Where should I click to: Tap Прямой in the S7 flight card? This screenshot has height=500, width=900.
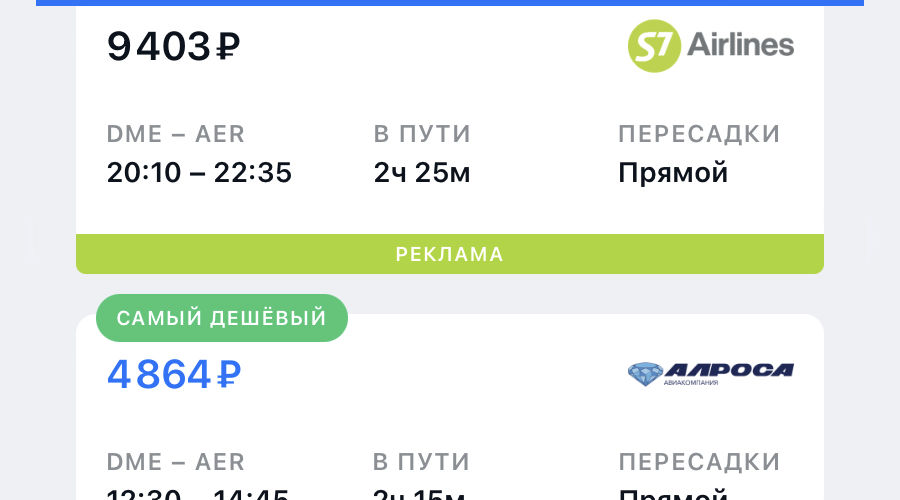pyautogui.click(x=673, y=173)
